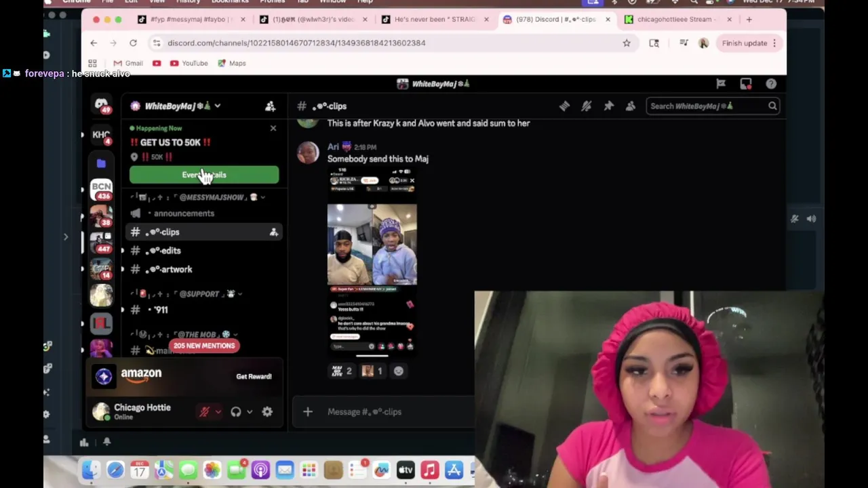Dismiss the Happening Now event banner
The image size is (868, 488).
[x=273, y=128]
